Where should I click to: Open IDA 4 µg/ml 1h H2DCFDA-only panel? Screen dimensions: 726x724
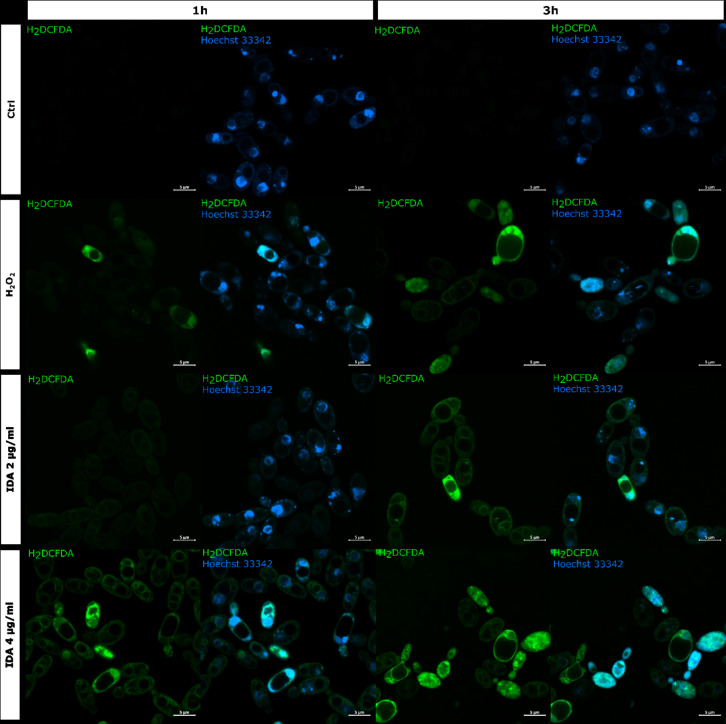pyautogui.click(x=113, y=635)
